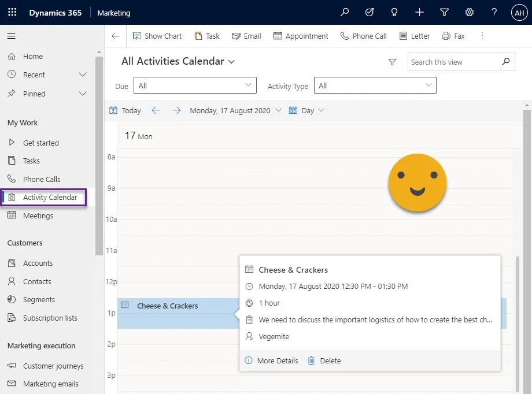Select the Cheese & Crackers calendar event
Viewport: 532px width, 394px height.
click(168, 305)
